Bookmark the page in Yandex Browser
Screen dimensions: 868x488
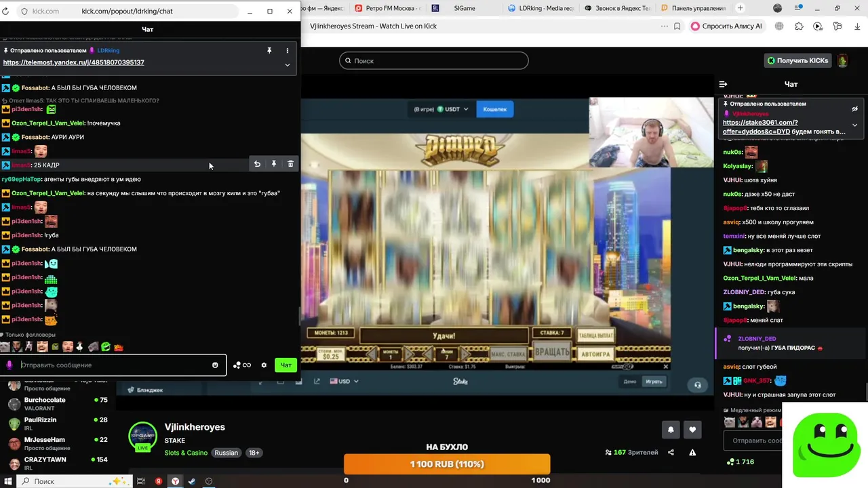coord(677,26)
